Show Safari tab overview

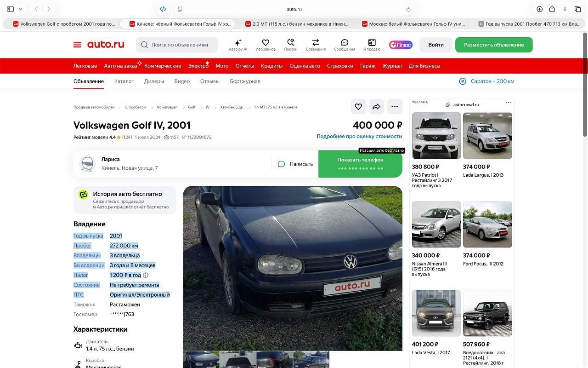[577, 9]
